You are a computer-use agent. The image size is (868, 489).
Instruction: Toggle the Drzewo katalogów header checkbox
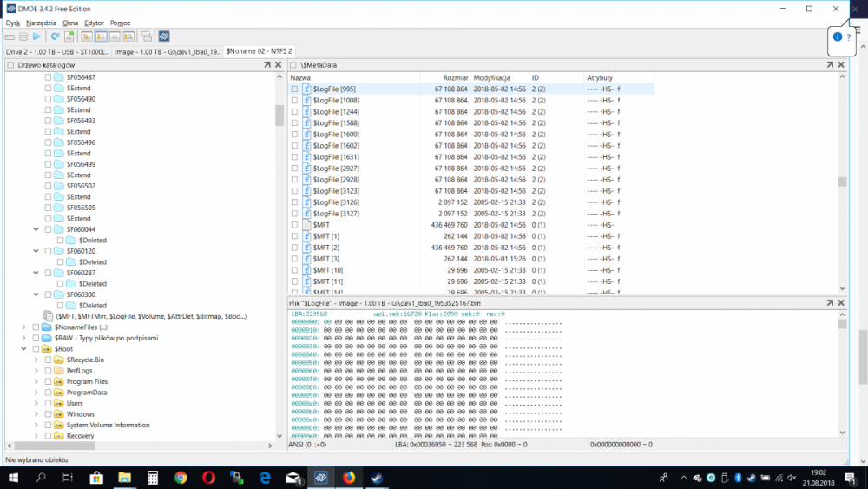pos(10,65)
